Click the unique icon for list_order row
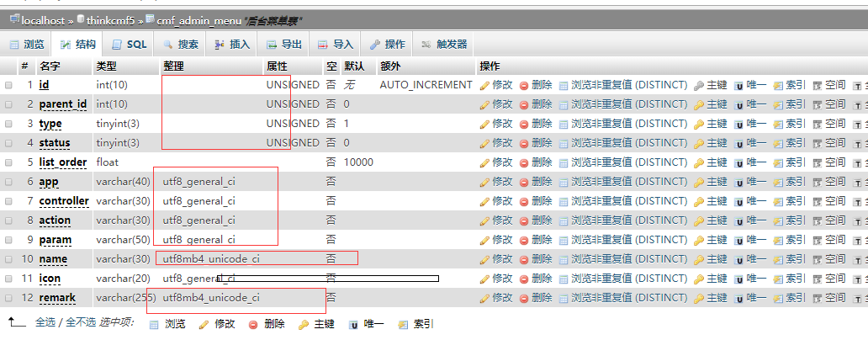This screenshot has width=868, height=340. 738,162
